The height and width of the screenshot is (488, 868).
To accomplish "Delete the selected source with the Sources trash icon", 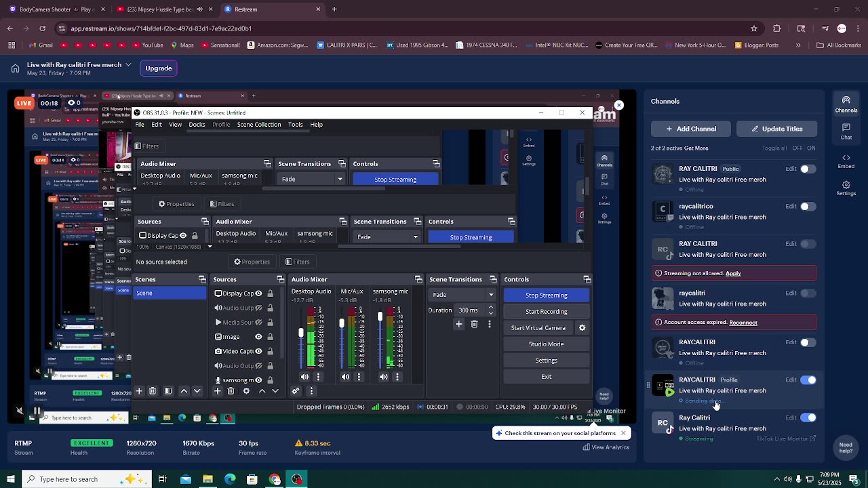I will (231, 391).
